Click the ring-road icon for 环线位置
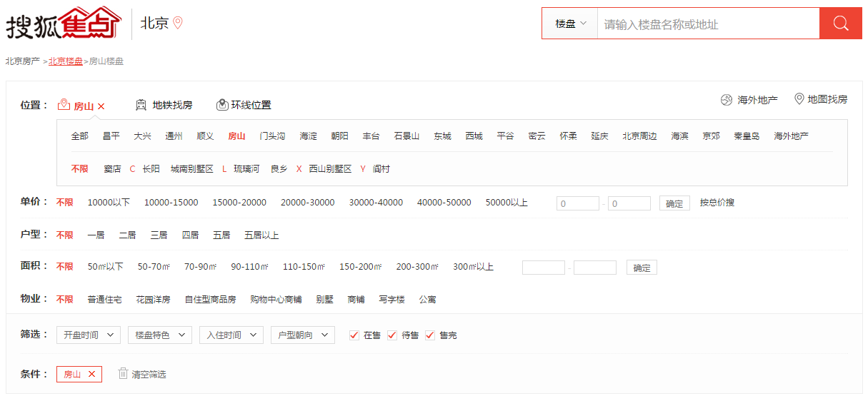868x401 pixels. click(222, 105)
